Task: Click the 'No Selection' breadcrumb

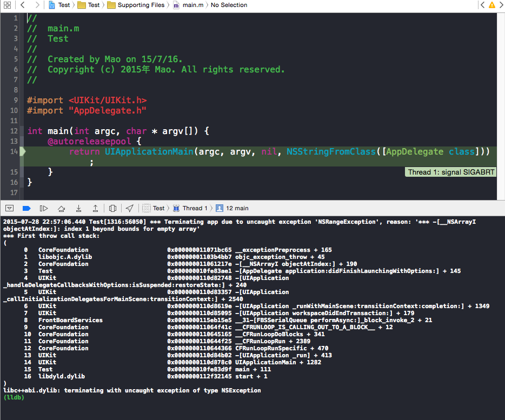Action: (x=229, y=5)
